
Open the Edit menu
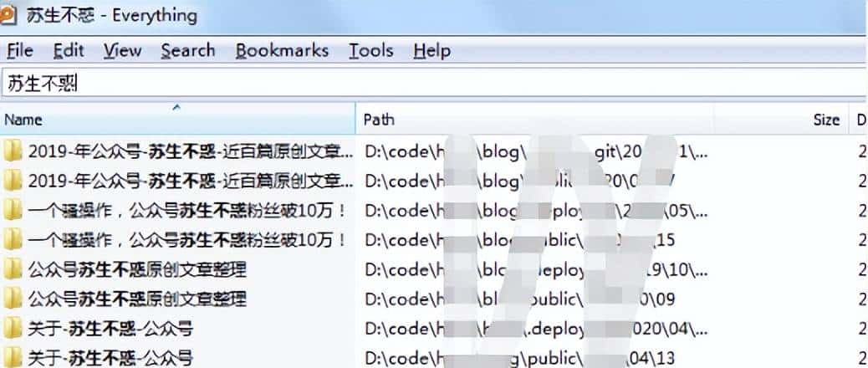click(69, 51)
